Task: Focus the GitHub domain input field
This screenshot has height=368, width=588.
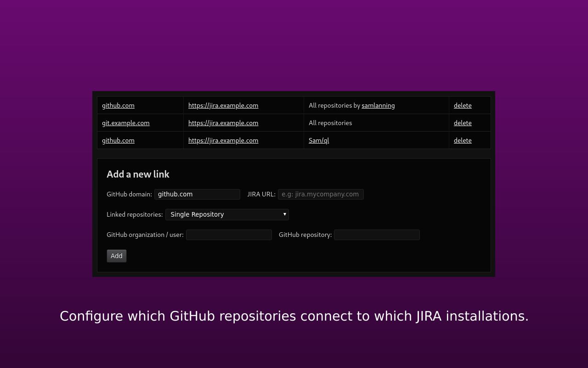Action: [x=197, y=194]
